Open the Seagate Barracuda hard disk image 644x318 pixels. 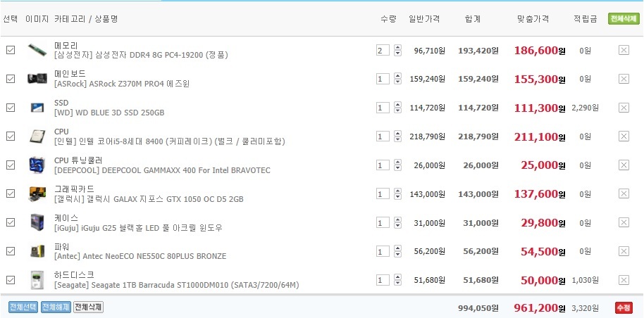pyautogui.click(x=37, y=280)
